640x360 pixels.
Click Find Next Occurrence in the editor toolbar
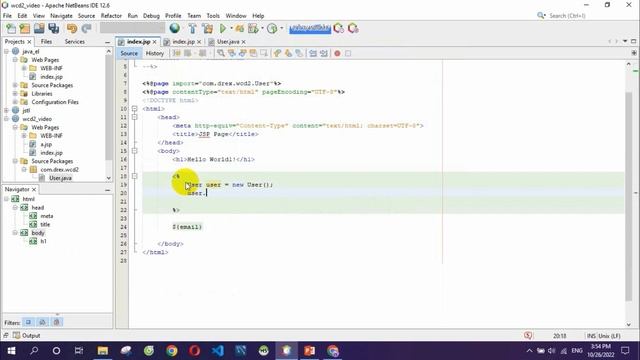coord(242,53)
